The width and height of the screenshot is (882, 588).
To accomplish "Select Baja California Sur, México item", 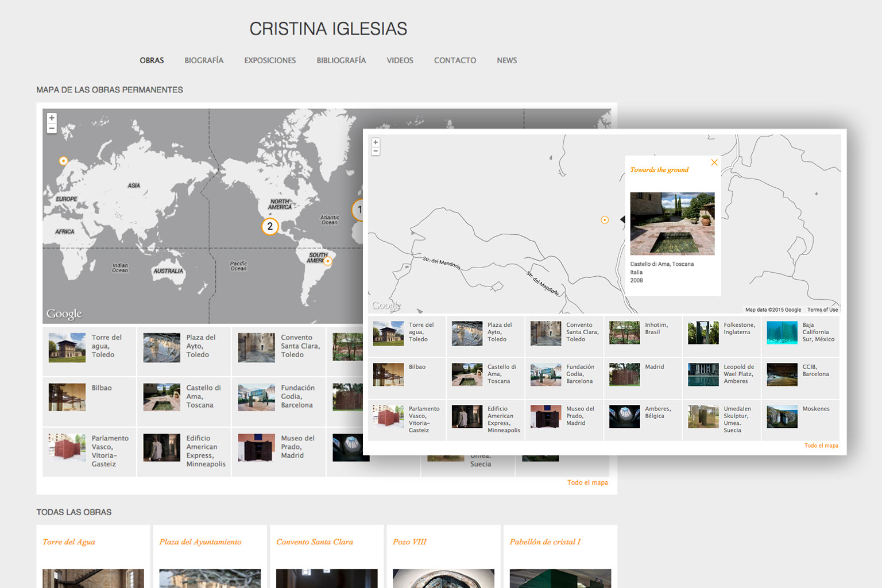I will [x=800, y=336].
